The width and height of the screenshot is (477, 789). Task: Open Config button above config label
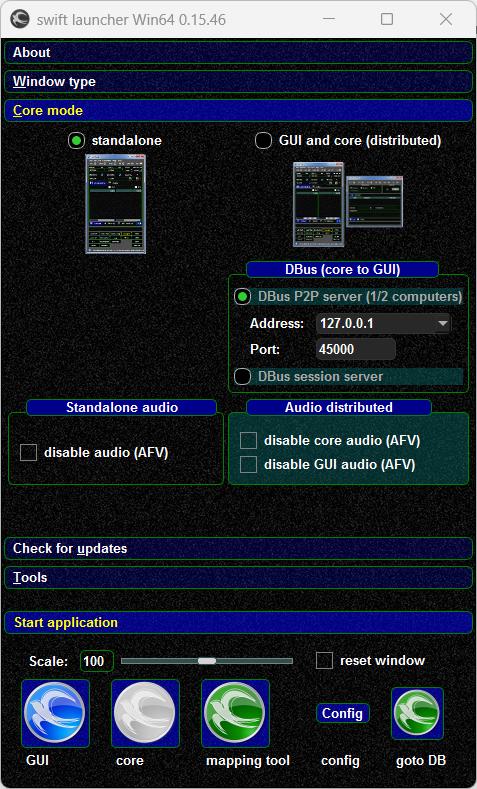pyautogui.click(x=343, y=713)
